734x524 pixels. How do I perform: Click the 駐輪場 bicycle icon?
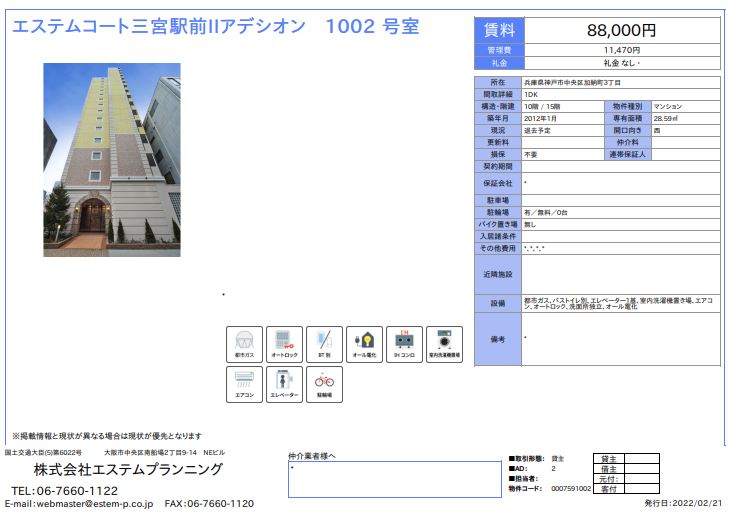[x=324, y=384]
